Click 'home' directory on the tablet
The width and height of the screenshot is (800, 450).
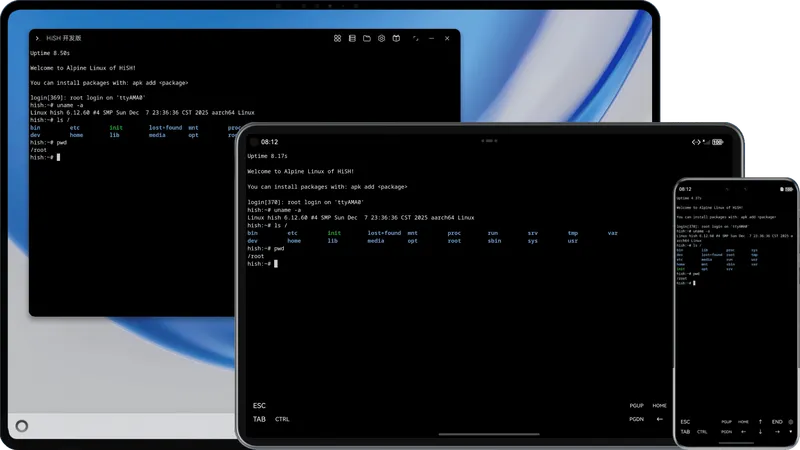tap(294, 241)
